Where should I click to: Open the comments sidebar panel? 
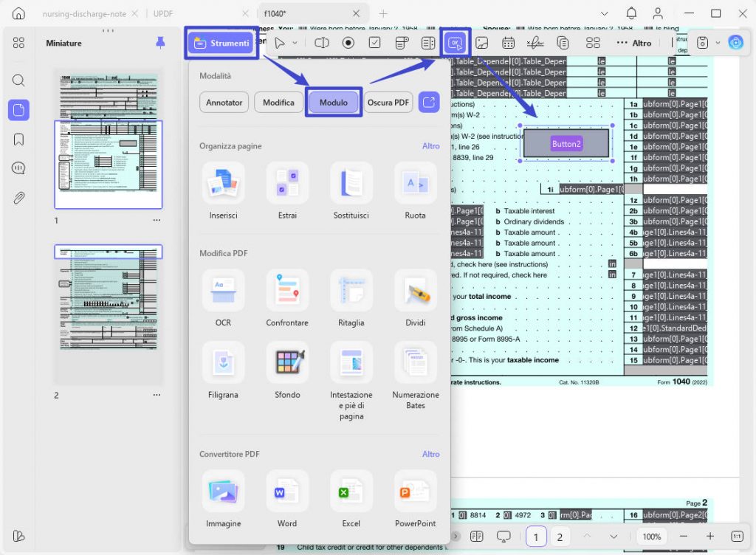coord(18,168)
